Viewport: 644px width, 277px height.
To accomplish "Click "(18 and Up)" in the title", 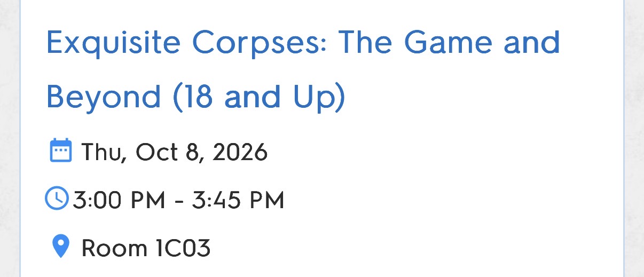I will click(x=259, y=98).
